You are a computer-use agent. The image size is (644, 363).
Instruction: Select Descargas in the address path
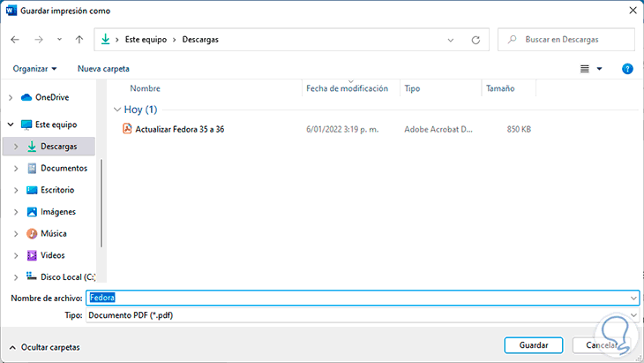click(200, 40)
